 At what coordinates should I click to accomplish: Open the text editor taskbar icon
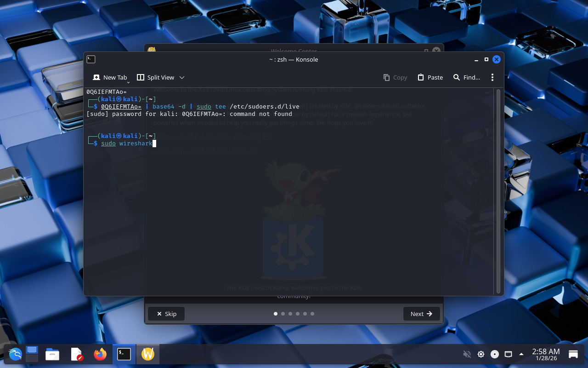(x=76, y=354)
